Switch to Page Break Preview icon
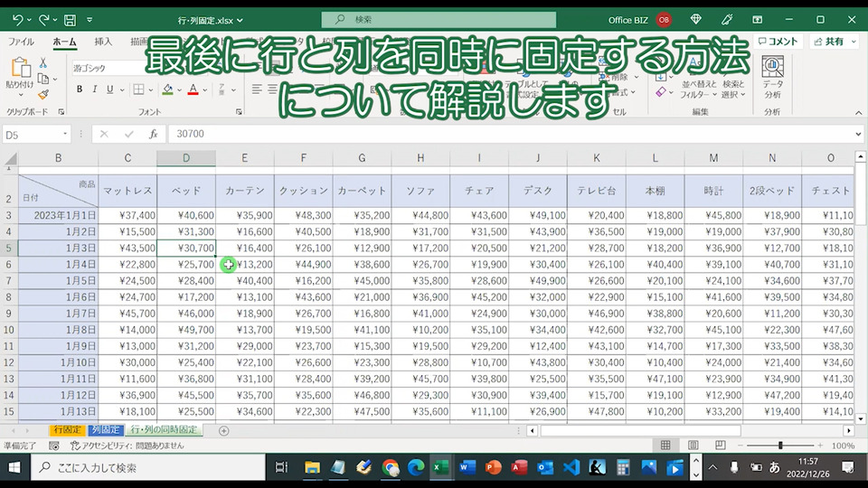The image size is (868, 488). [x=720, y=445]
